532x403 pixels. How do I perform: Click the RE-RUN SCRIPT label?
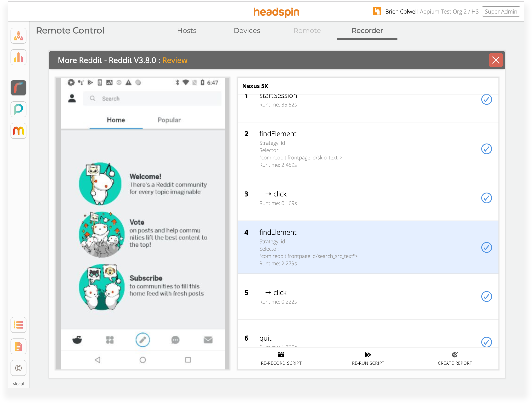368,363
